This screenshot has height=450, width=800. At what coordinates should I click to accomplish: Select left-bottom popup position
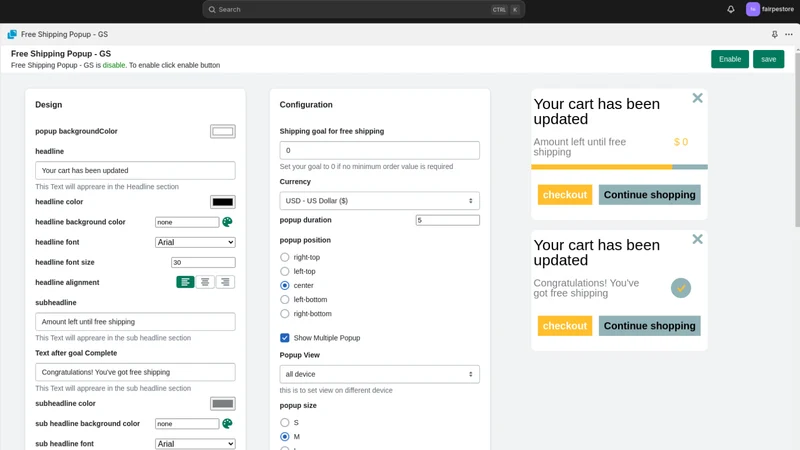tap(285, 299)
